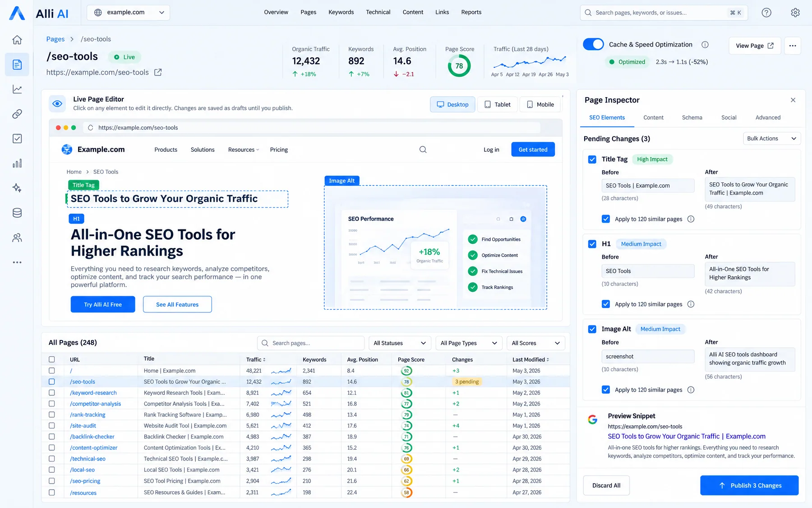Click the search icon in Example.com preview
812x508 pixels.
[x=423, y=149]
